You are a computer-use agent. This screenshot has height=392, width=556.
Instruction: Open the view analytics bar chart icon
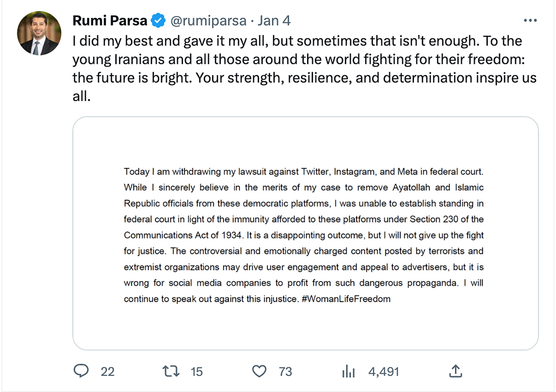tap(349, 372)
